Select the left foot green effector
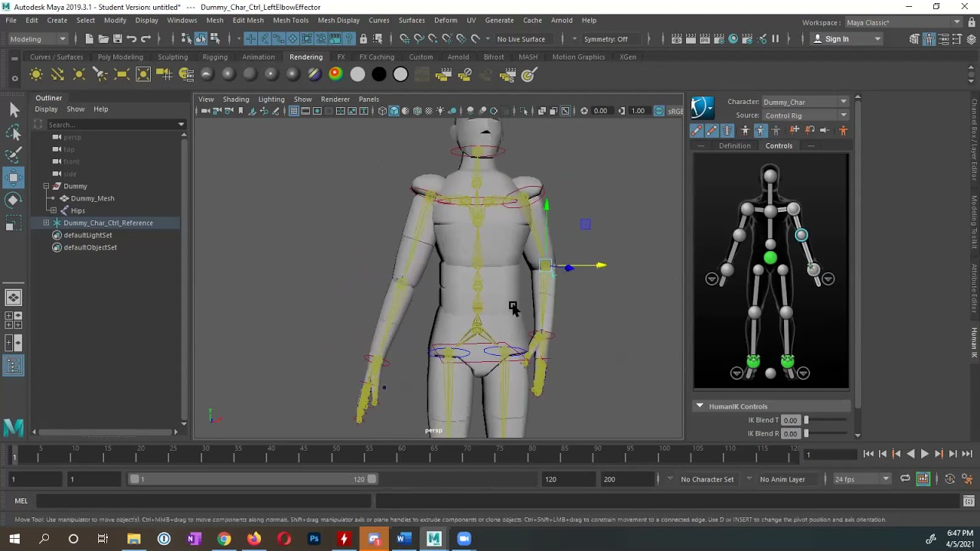Screen dimensions: 980x551 (788, 360)
